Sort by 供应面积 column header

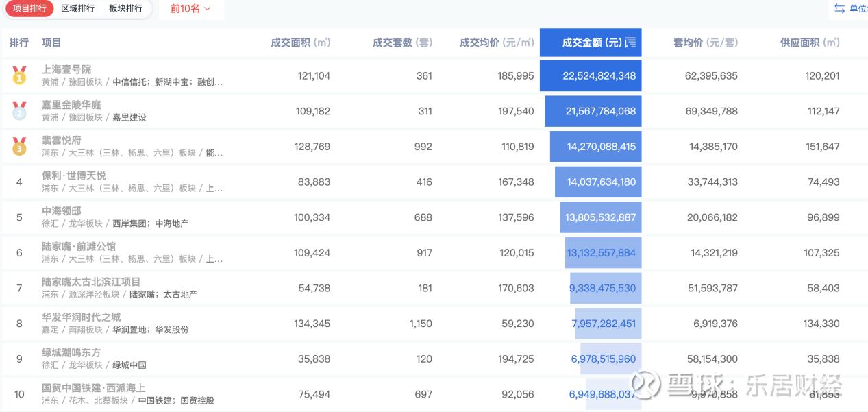click(x=810, y=43)
